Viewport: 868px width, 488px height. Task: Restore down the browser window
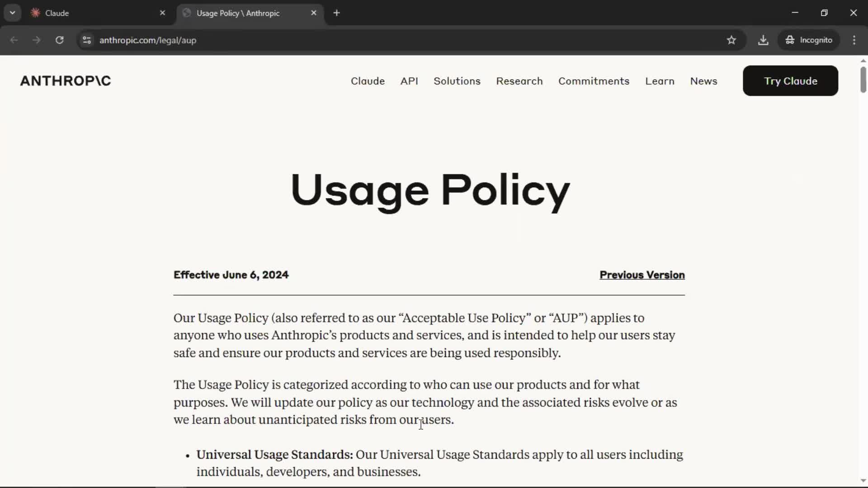coord(824,13)
